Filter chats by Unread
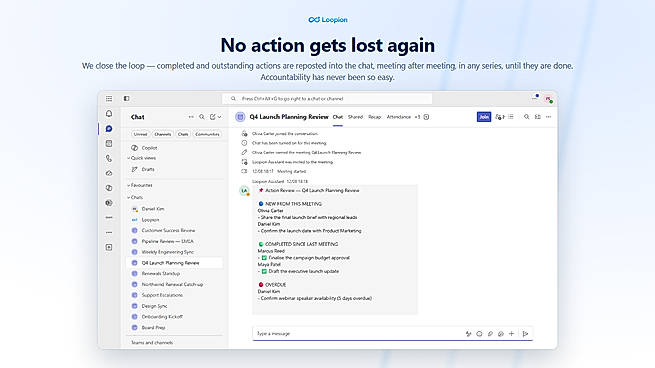The width and height of the screenshot is (655, 368). point(140,134)
